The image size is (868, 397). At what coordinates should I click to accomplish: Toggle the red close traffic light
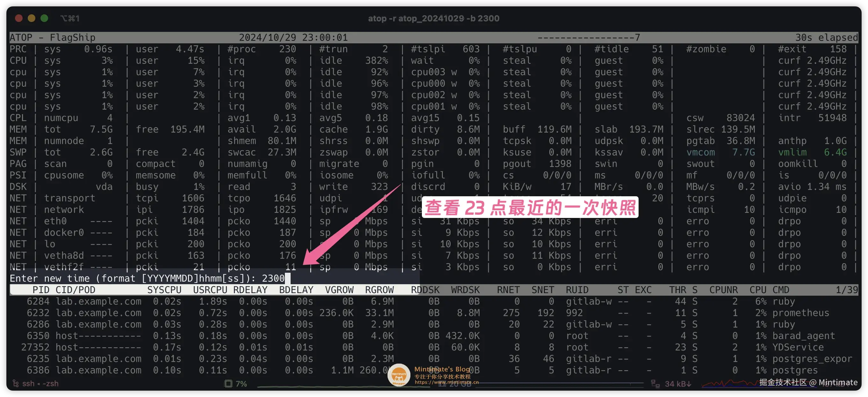pyautogui.click(x=19, y=18)
